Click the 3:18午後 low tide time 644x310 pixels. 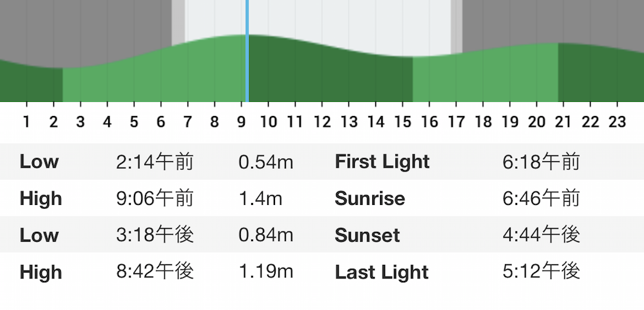click(155, 235)
